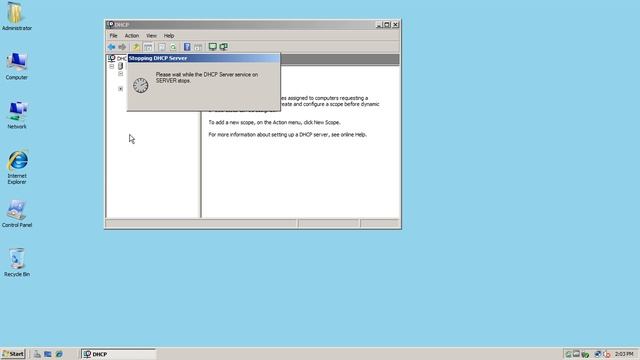This screenshot has width=640, height=360.
Task: Select the Internet Explorer desktop icon
Action: [x=17, y=167]
